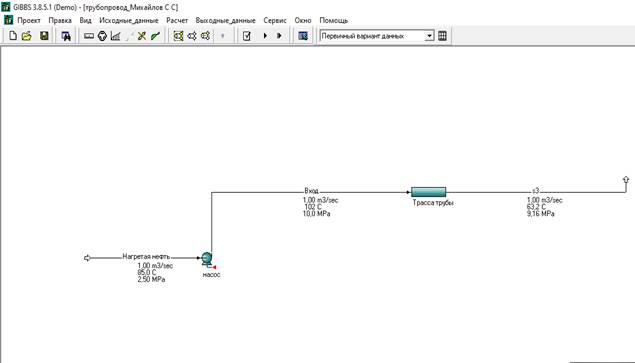Image resolution: width=635 pixels, height=363 pixels.
Task: Click the '2,50 MPa' pressure value
Action: tap(151, 280)
